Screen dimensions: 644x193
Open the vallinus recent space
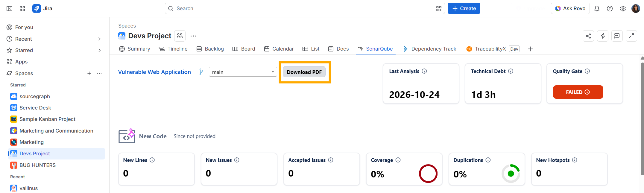coord(57,188)
